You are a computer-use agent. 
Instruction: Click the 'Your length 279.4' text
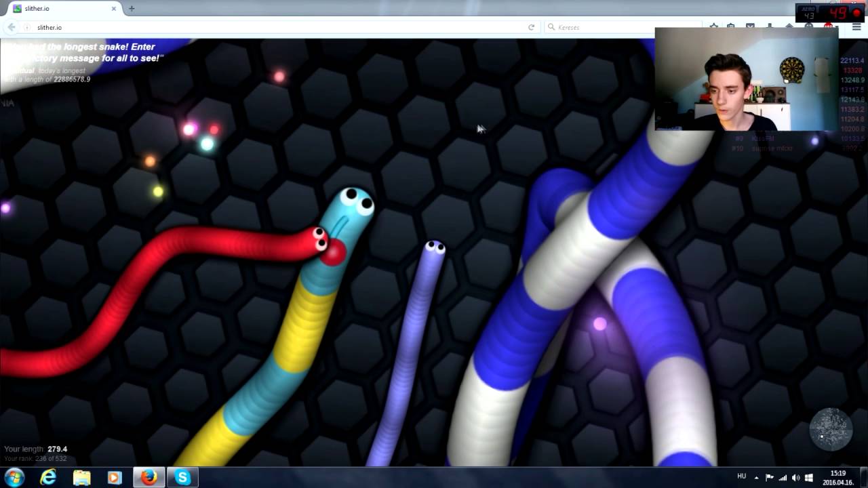[35, 449]
